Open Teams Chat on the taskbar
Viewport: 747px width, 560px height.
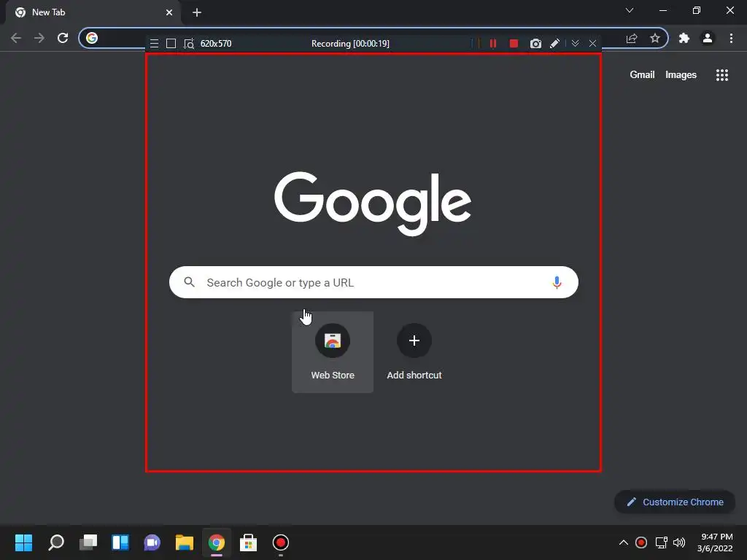click(x=152, y=542)
